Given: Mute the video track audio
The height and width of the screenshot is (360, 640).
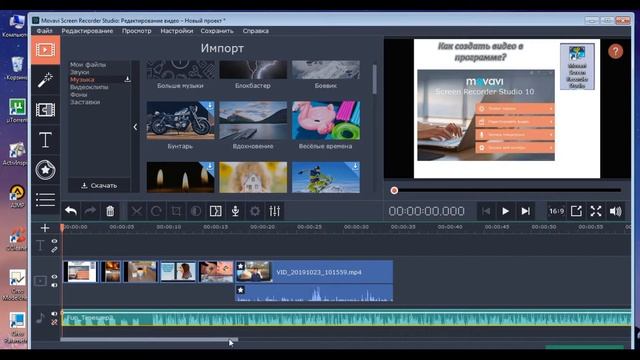Looking at the screenshot, I should coord(54,285).
